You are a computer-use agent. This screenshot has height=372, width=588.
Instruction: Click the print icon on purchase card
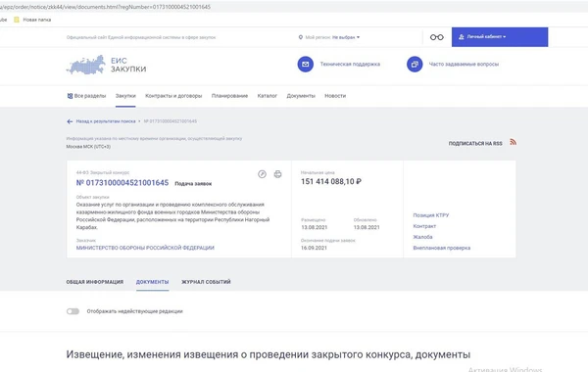[x=277, y=174]
